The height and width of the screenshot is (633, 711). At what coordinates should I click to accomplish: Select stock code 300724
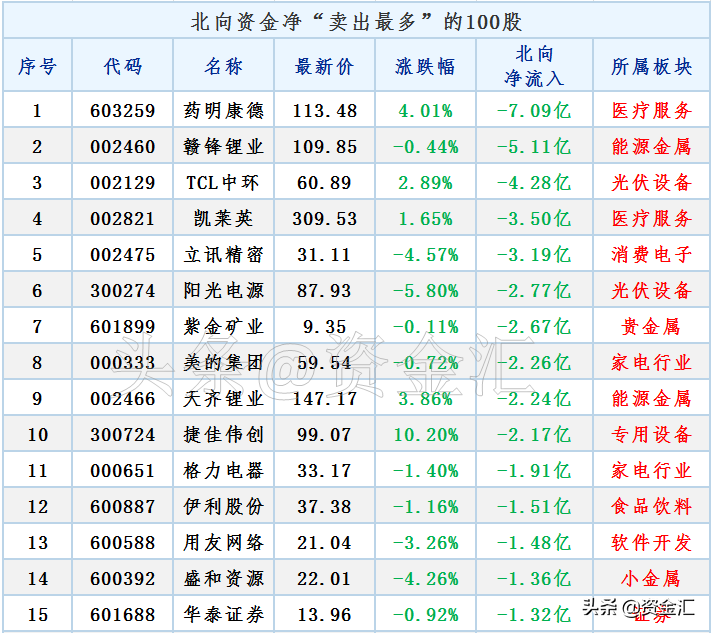pyautogui.click(x=123, y=435)
